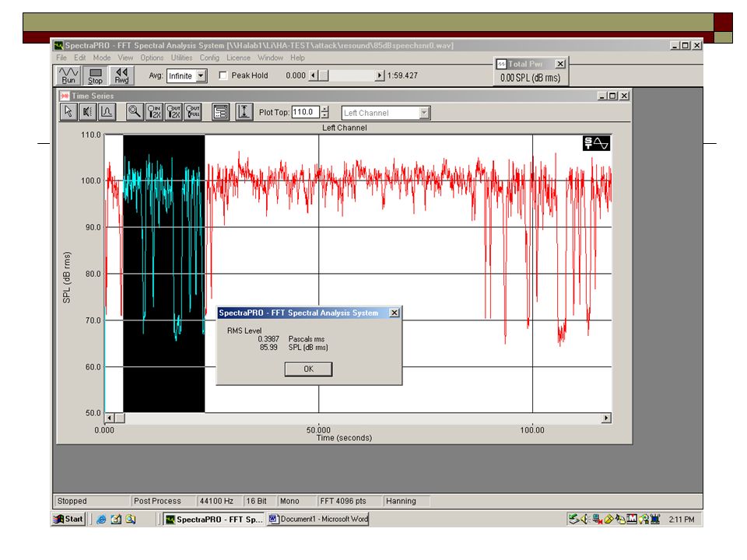This screenshot has height=560, width=747.
Task: Click OK in the RMS Level dialog
Action: pyautogui.click(x=308, y=369)
